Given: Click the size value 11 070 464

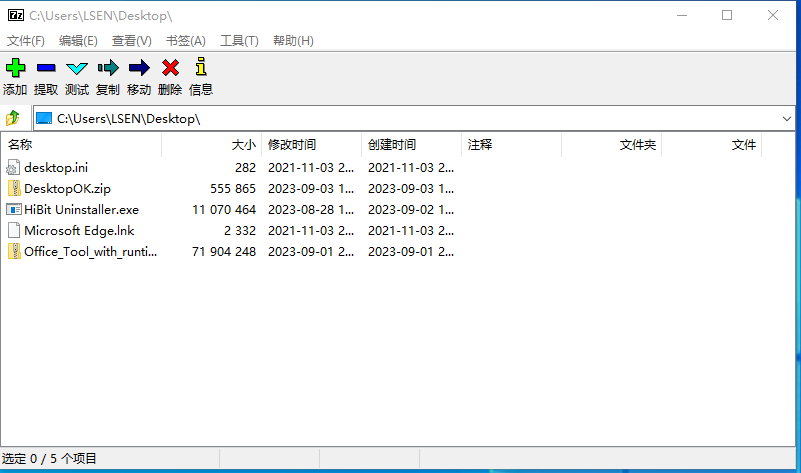Looking at the screenshot, I should [224, 209].
